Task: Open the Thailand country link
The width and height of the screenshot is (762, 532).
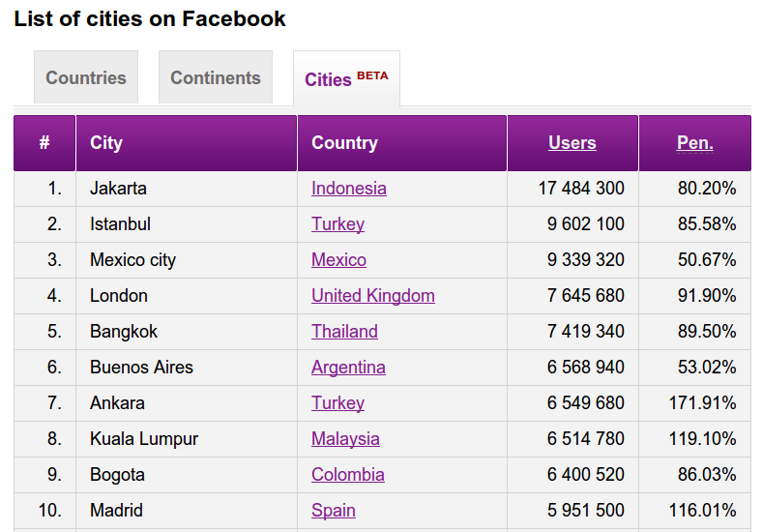Action: 344,332
